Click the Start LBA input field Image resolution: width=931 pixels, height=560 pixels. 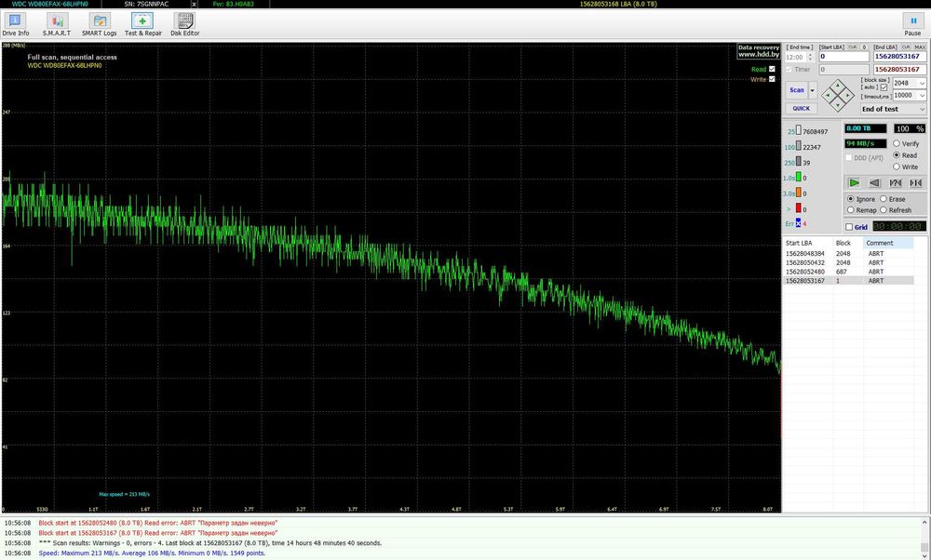843,56
